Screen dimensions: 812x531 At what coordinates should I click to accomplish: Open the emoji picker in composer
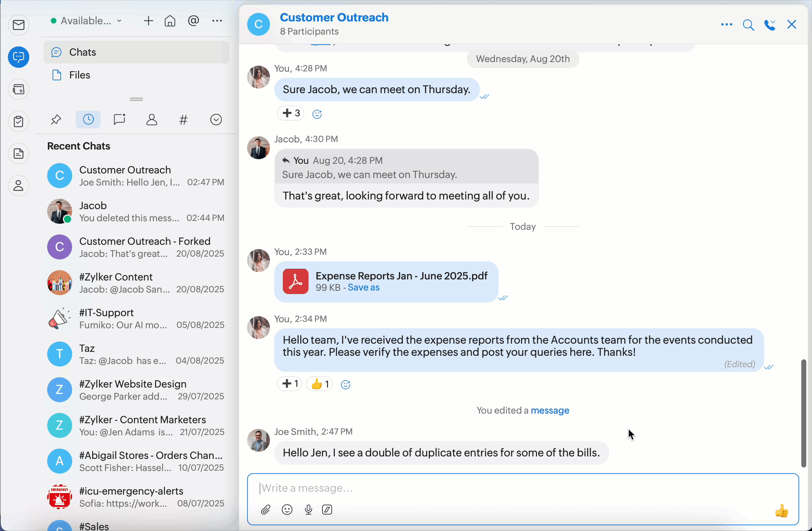pos(287,510)
